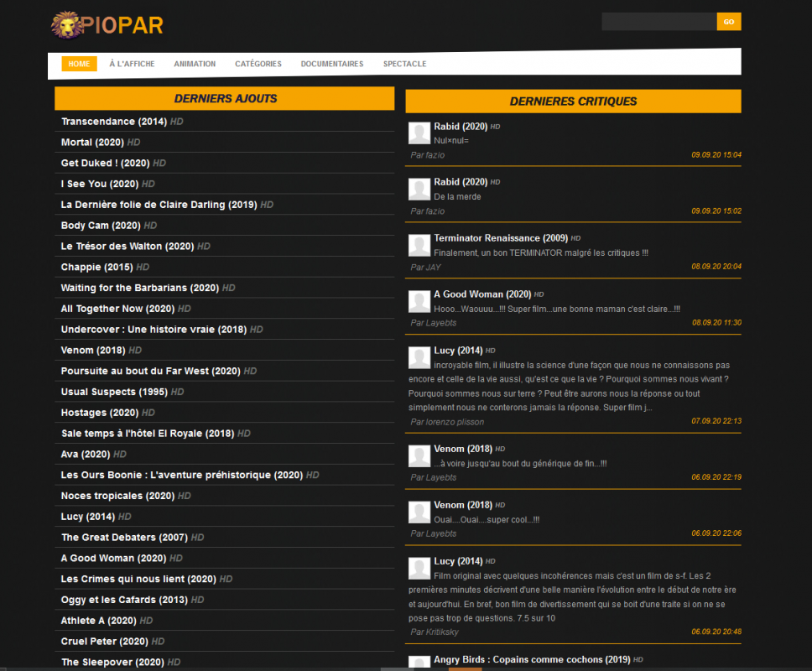Select Body Cam (2020)

coord(101,226)
